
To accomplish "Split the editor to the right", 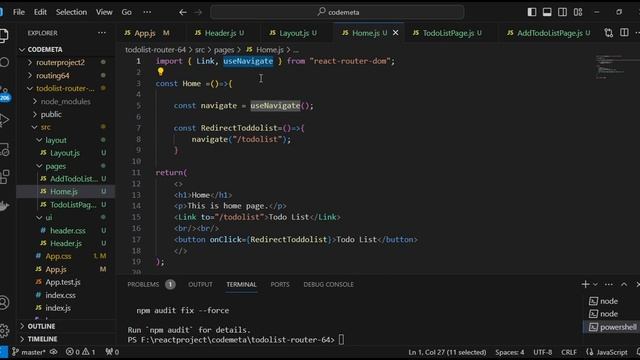I will coord(624,32).
